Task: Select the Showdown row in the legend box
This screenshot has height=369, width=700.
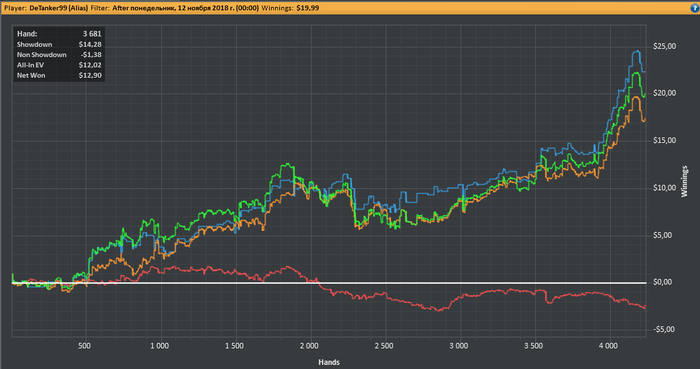Action: click(x=59, y=44)
